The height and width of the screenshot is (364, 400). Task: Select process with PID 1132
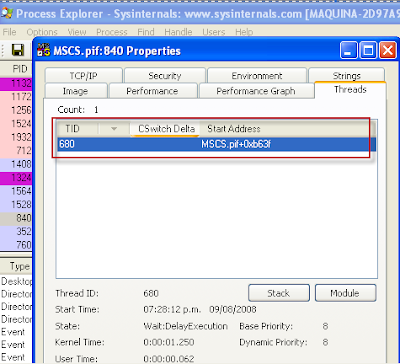point(16,83)
